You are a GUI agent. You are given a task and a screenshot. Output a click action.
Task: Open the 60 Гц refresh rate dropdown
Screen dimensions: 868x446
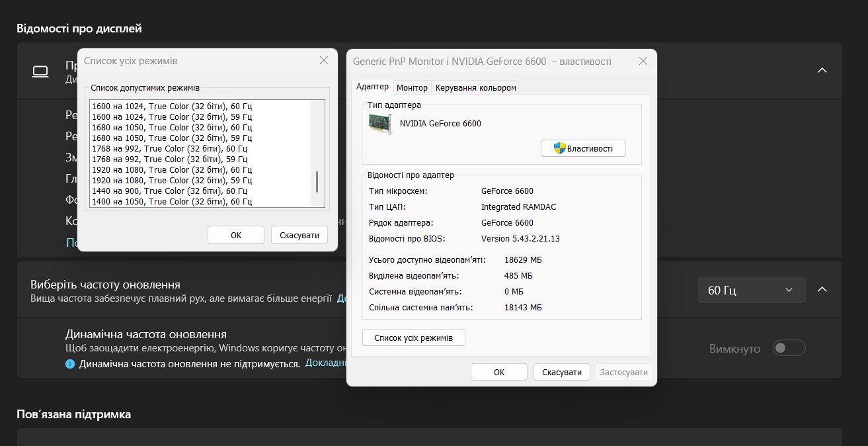point(751,290)
